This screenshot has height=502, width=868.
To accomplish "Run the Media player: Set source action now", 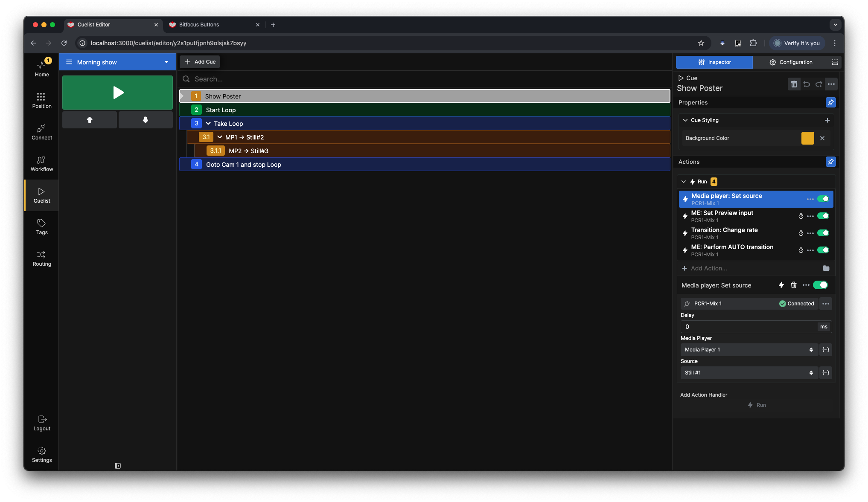I will point(781,285).
